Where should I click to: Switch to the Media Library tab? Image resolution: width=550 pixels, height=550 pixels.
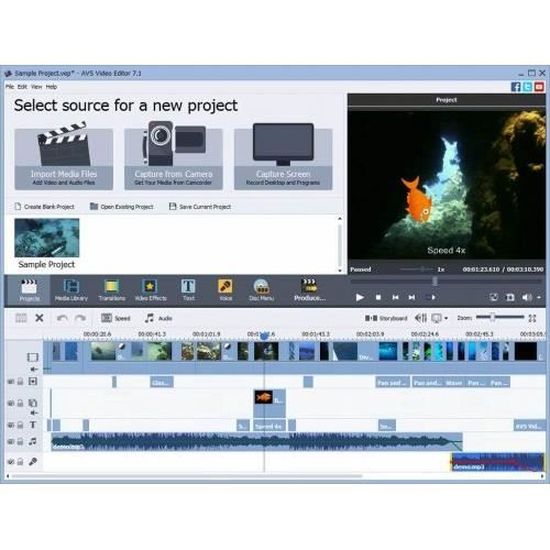click(71, 290)
